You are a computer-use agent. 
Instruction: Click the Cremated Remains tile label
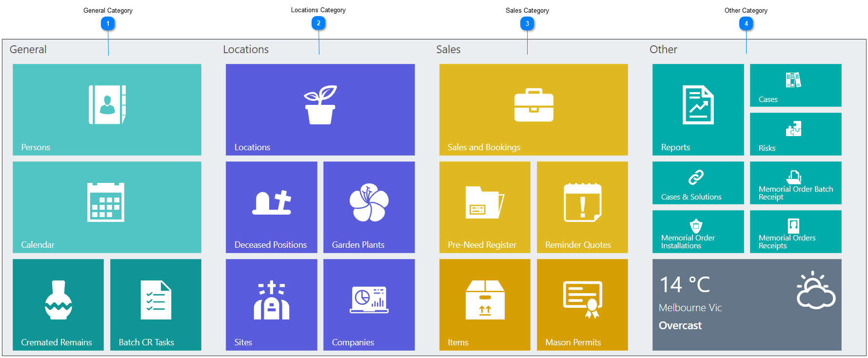pos(56,342)
